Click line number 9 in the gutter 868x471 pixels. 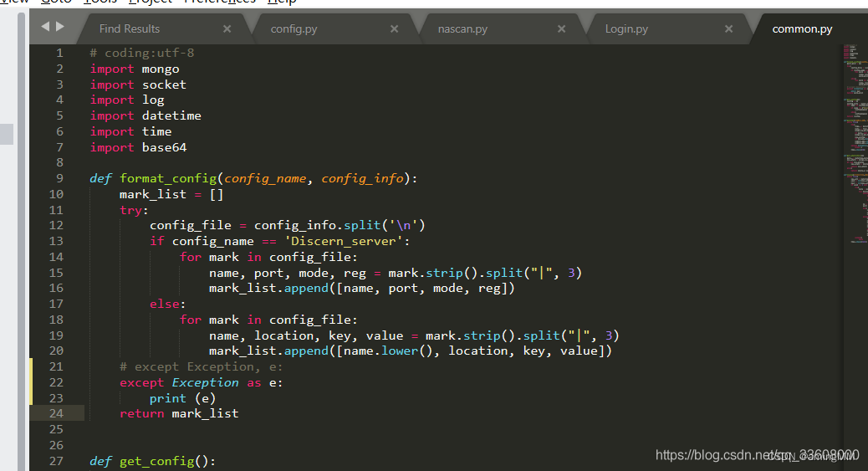click(x=59, y=178)
